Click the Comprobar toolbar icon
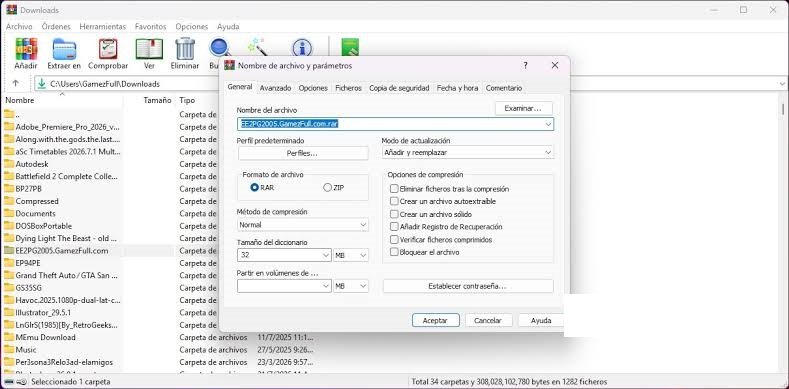This screenshot has height=389, width=789. click(x=108, y=49)
